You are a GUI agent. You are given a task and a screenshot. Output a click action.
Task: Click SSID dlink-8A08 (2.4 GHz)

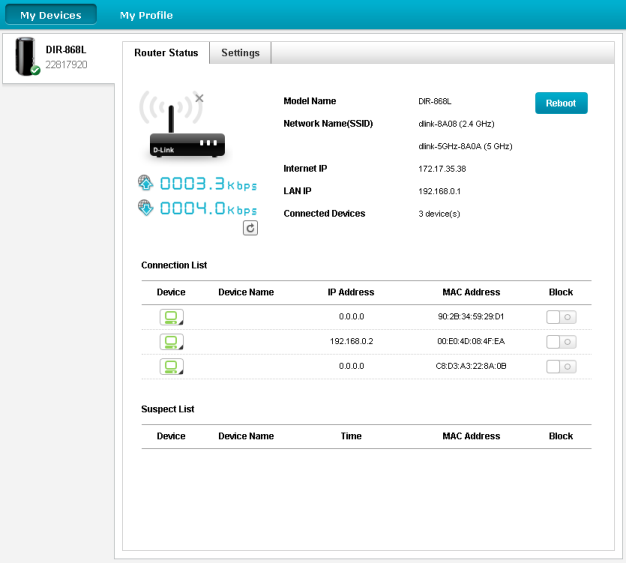(x=456, y=124)
